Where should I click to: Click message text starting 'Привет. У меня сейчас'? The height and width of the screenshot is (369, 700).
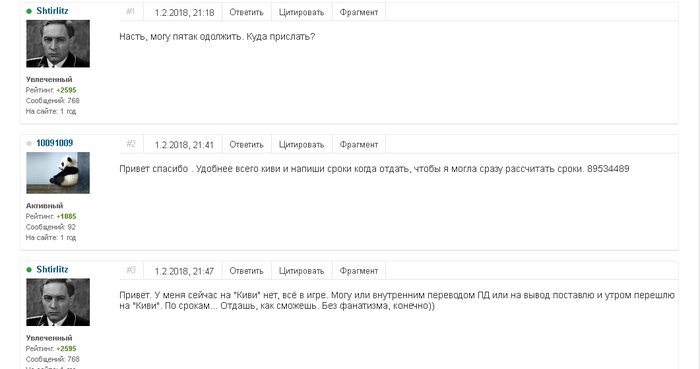click(x=397, y=300)
